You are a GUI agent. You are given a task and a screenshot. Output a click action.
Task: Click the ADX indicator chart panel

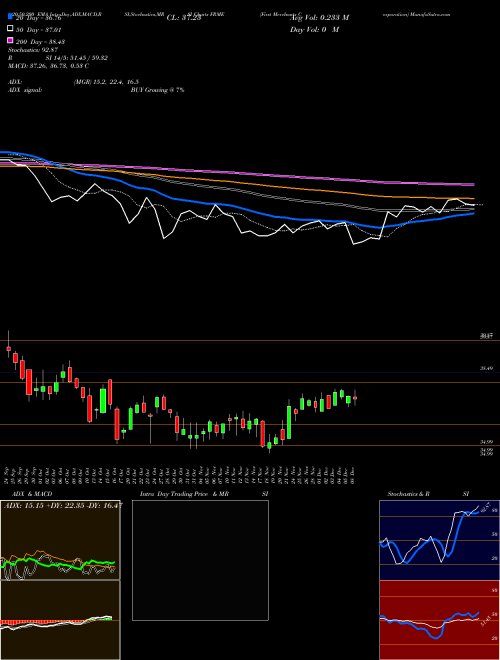[60, 540]
